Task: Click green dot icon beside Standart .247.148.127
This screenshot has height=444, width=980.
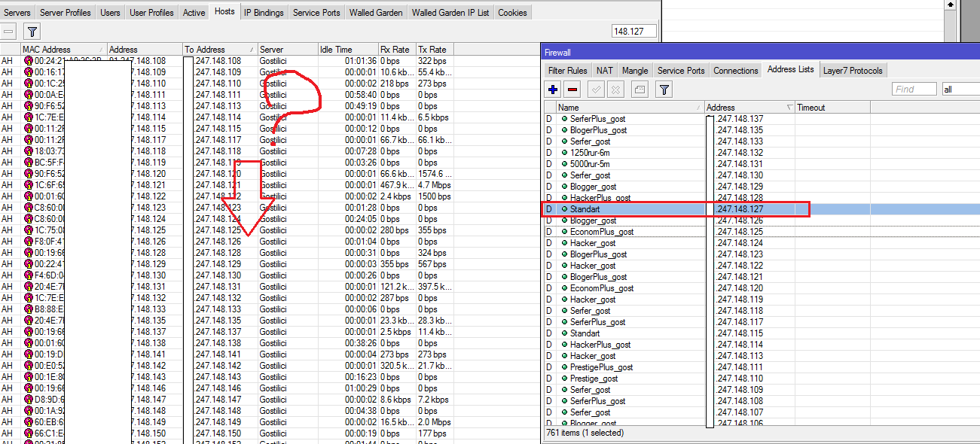Action: point(564,209)
